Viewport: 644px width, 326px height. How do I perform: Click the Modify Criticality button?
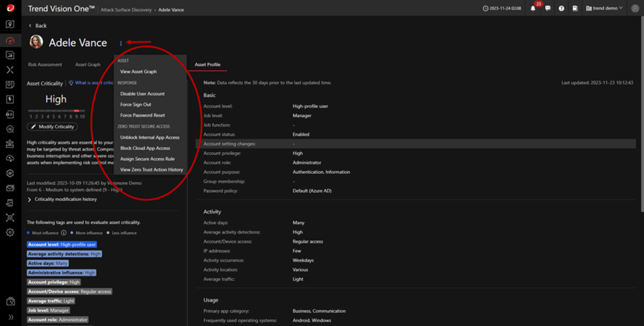52,126
